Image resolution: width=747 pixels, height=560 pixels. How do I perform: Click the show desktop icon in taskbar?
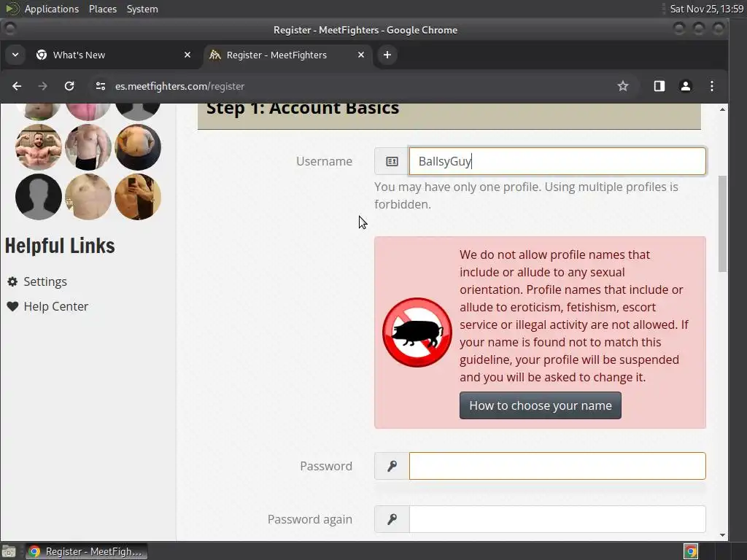9,551
